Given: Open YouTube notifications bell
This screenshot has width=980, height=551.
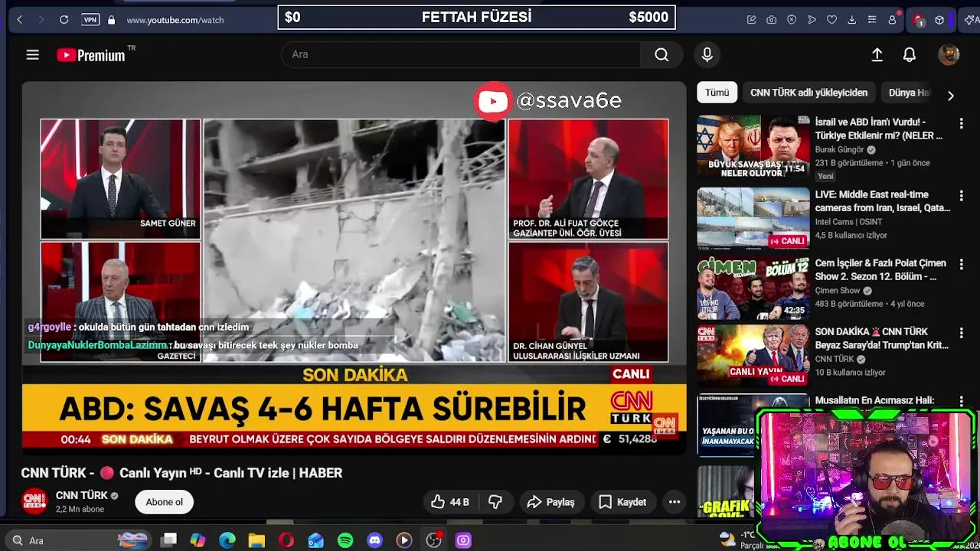Looking at the screenshot, I should click(910, 54).
